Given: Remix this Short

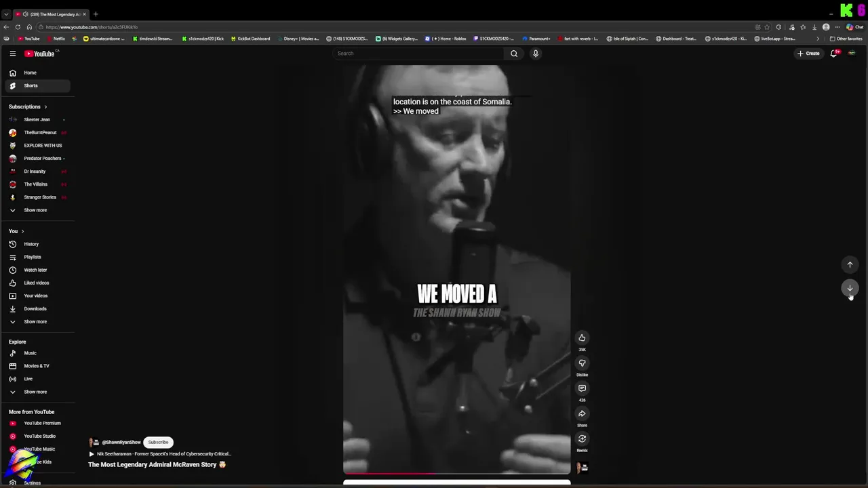Looking at the screenshot, I should (x=582, y=439).
